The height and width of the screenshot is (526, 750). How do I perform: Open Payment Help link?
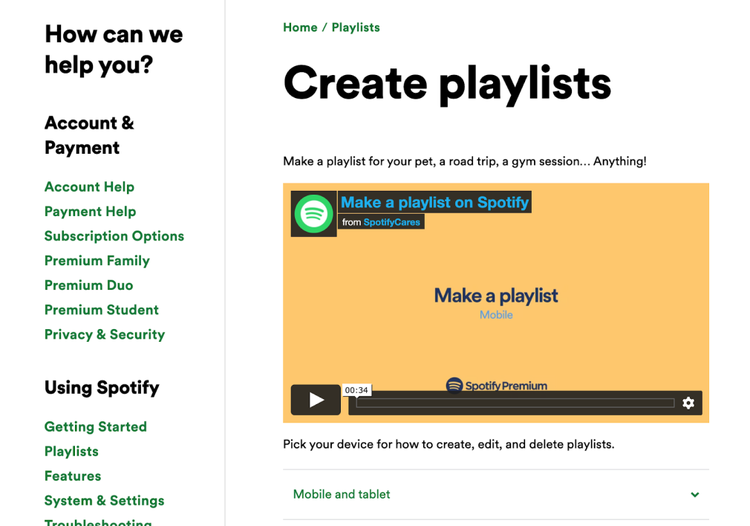pos(90,211)
